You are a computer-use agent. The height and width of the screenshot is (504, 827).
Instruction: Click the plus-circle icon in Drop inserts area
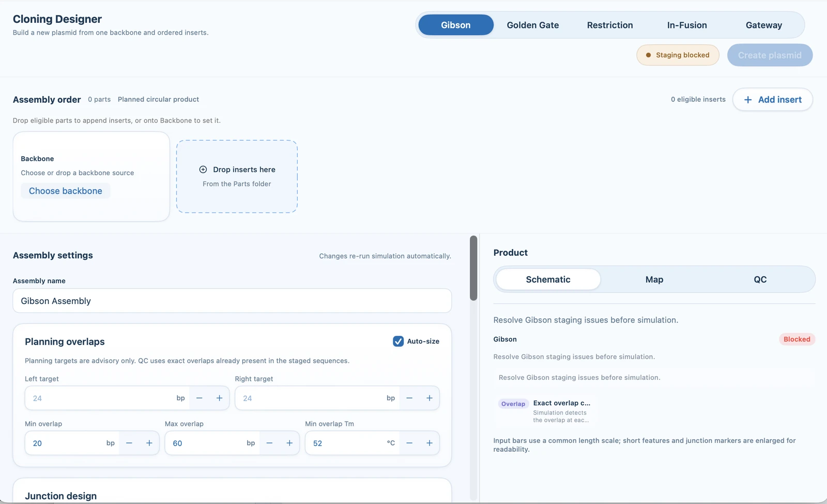point(203,170)
